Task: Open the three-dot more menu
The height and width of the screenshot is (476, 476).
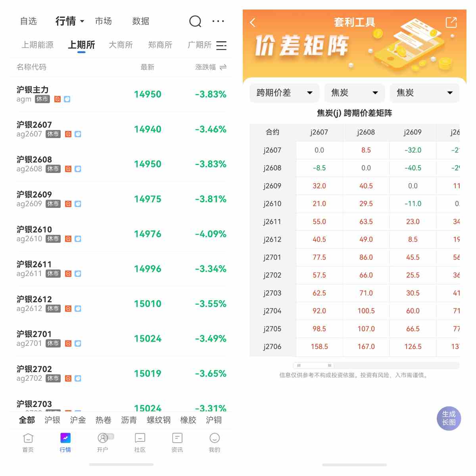Action: click(x=218, y=21)
